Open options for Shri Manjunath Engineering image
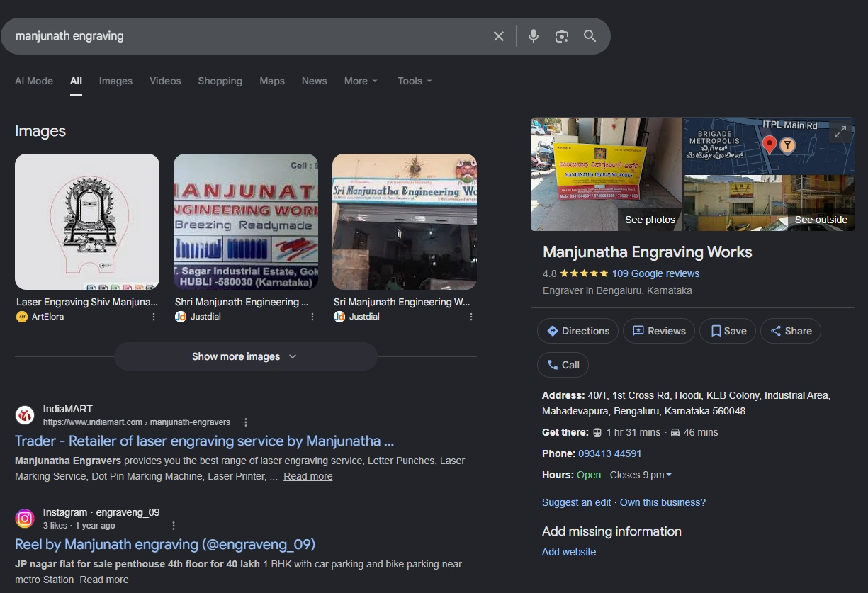Screen dimensions: 868x593 [312, 317]
